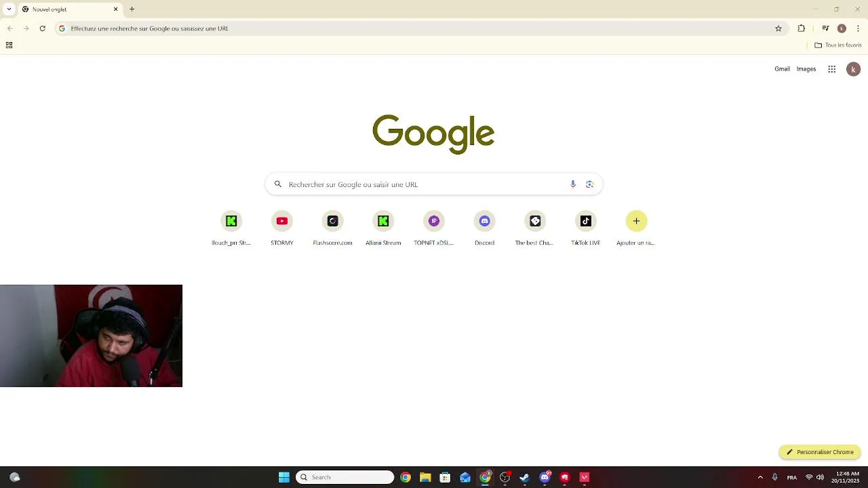Open a new tab with the plus button

point(132,9)
